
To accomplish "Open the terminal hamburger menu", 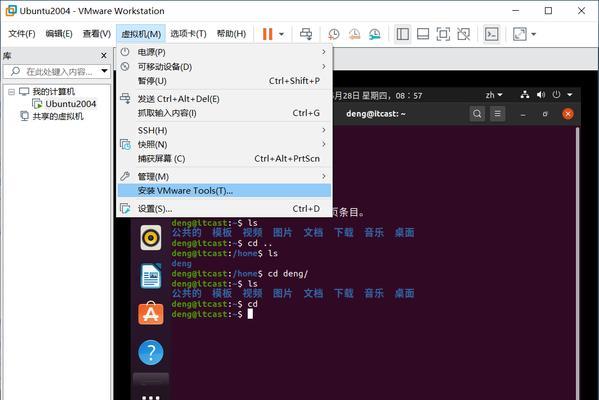I will tap(497, 114).
